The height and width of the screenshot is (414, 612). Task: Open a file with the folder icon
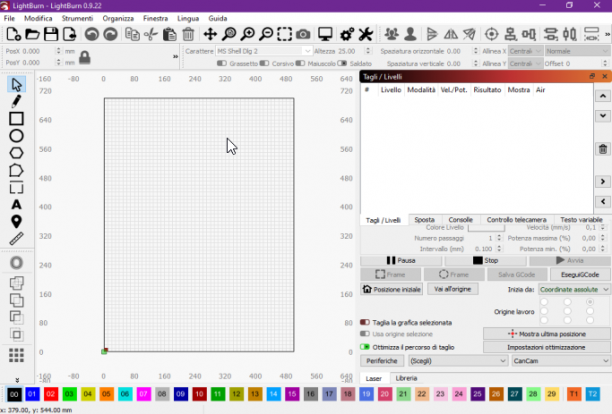click(32, 34)
